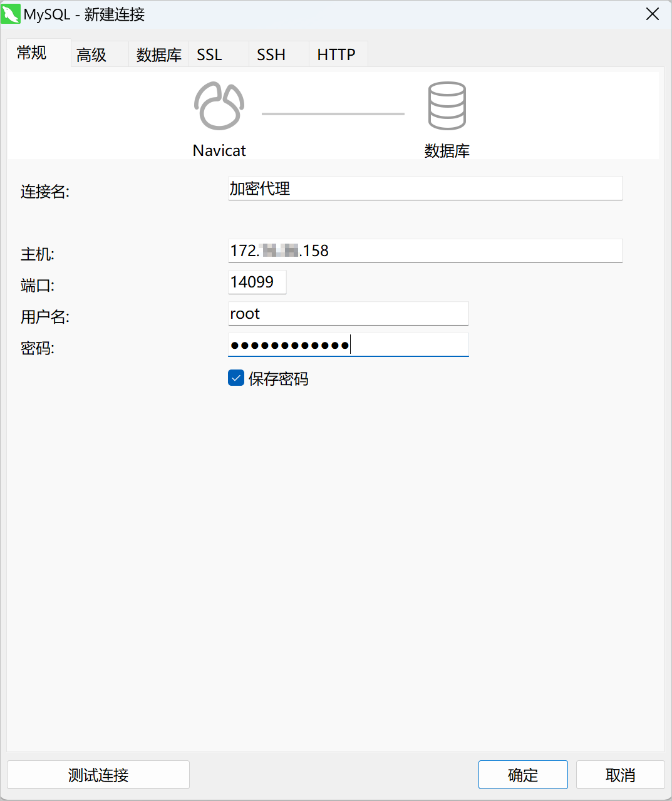This screenshot has width=672, height=801.
Task: Close the 新建连接 dialog
Action: [x=653, y=14]
